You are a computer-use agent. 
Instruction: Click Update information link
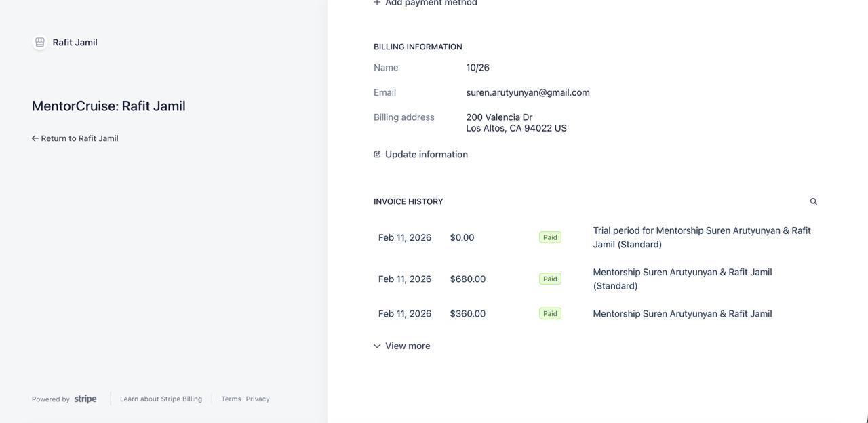426,155
